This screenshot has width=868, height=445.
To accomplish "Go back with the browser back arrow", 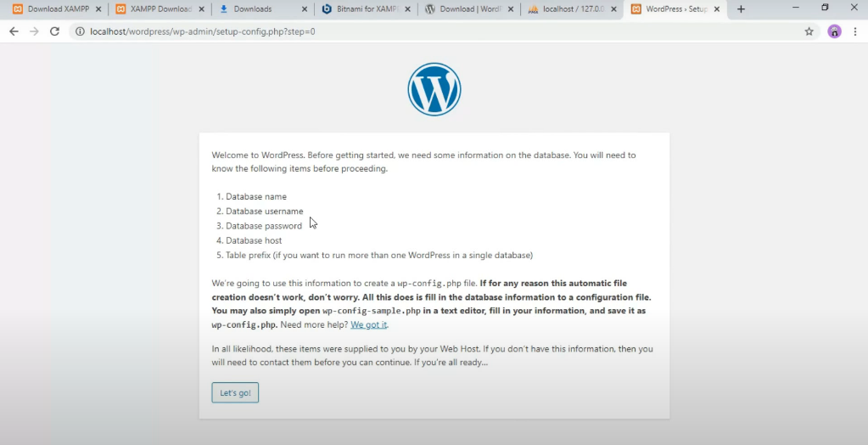I will click(14, 31).
